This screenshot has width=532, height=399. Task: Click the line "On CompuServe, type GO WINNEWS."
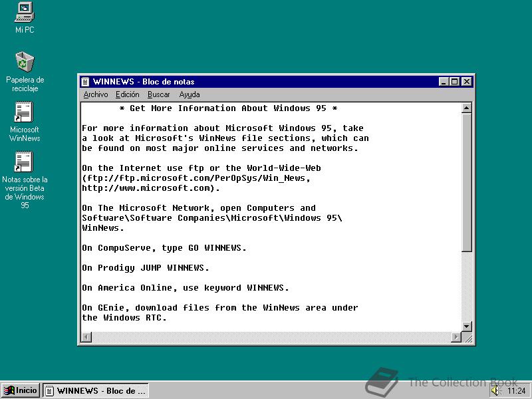[x=164, y=248]
